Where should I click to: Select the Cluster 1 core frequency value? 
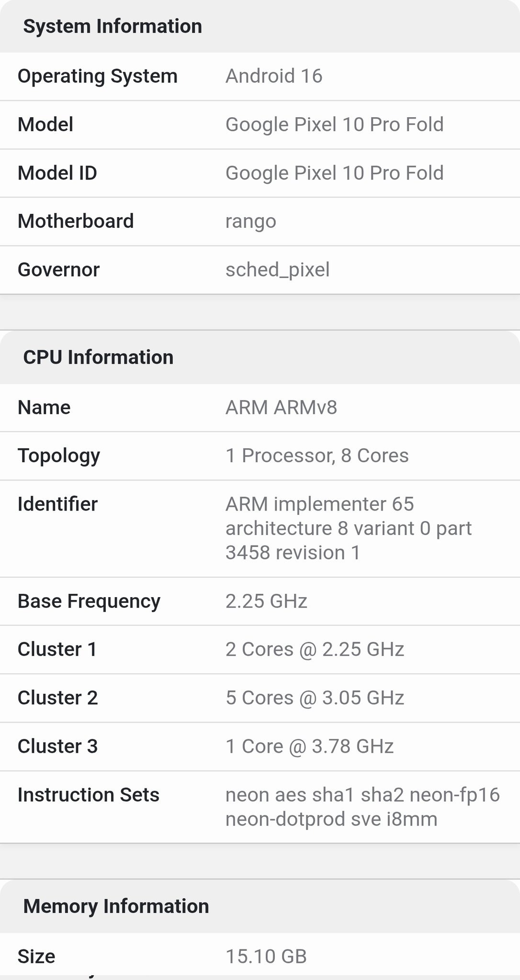tap(315, 649)
